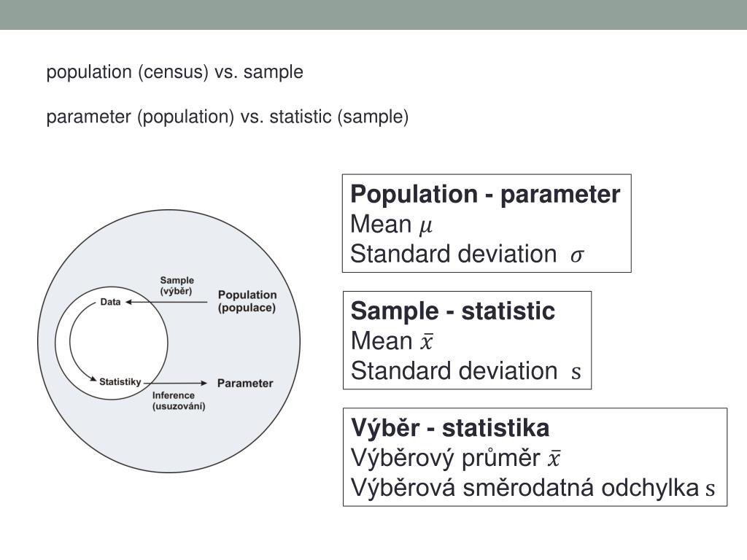Screen dimensions: 747x560
Task: Click the arrowhead pointing to Parameter
Action: (x=204, y=383)
